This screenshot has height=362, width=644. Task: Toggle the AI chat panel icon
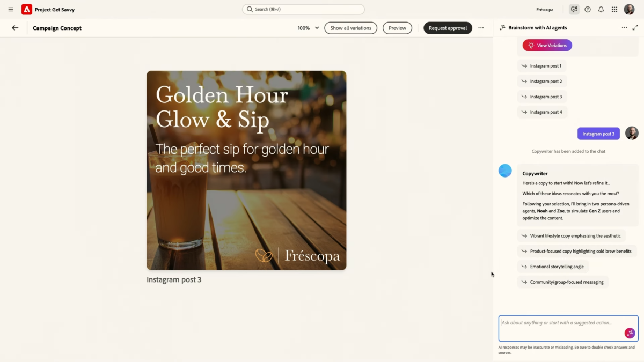[x=574, y=9]
